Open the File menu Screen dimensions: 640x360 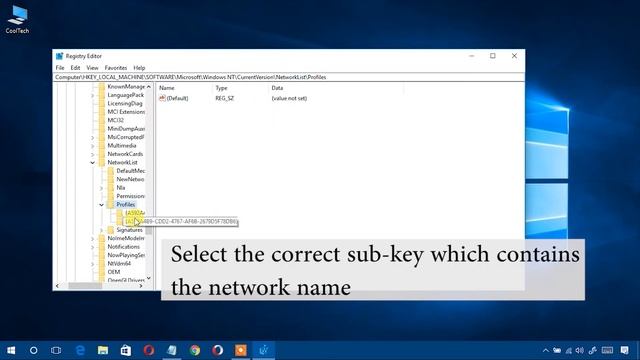point(60,68)
